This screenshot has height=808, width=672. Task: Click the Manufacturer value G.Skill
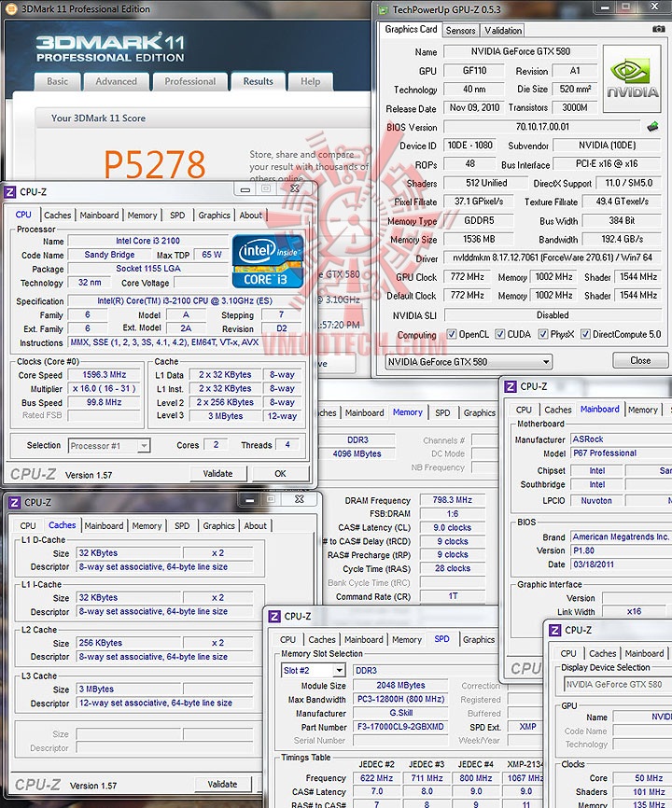click(x=400, y=713)
